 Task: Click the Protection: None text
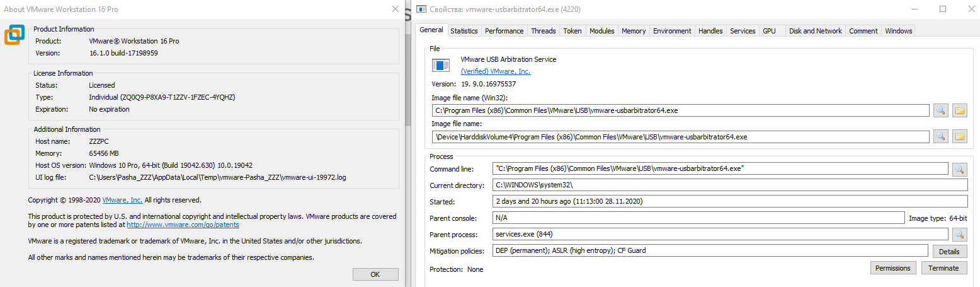(x=456, y=269)
